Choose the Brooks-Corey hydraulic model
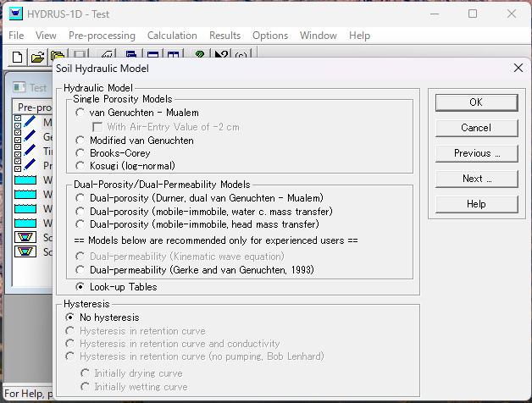Viewport: 532px width, 403px height. click(80, 153)
